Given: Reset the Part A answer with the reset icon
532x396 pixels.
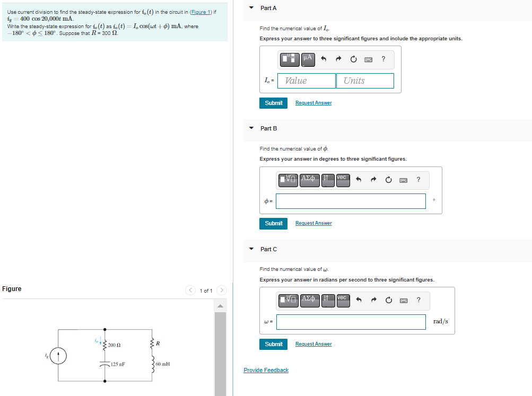Looking at the screenshot, I should coord(353,59).
